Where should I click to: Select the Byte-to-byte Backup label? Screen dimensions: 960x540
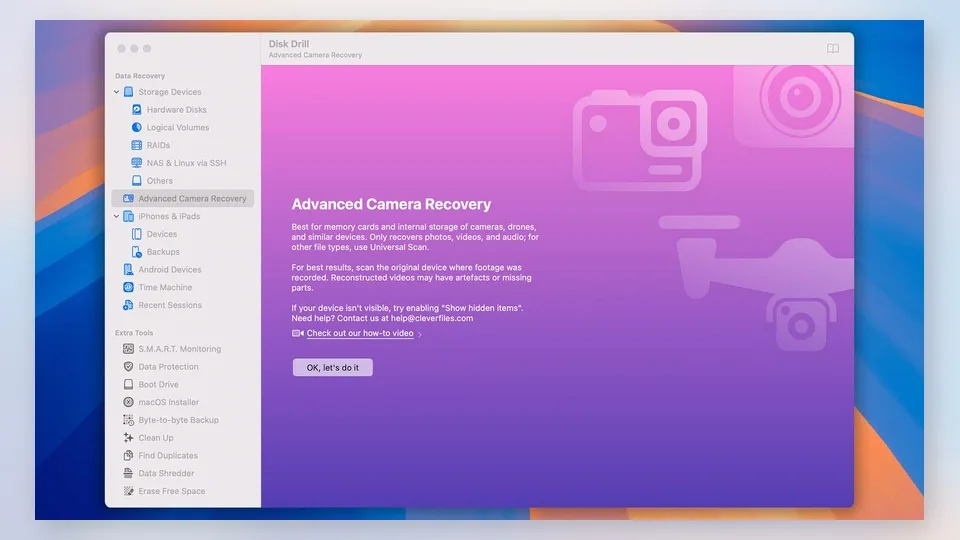(178, 420)
